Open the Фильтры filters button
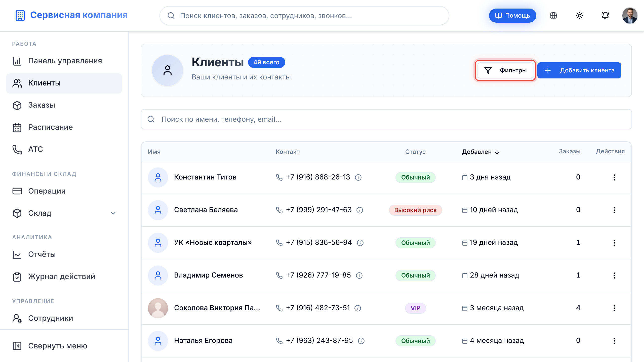The height and width of the screenshot is (362, 644). (x=505, y=70)
